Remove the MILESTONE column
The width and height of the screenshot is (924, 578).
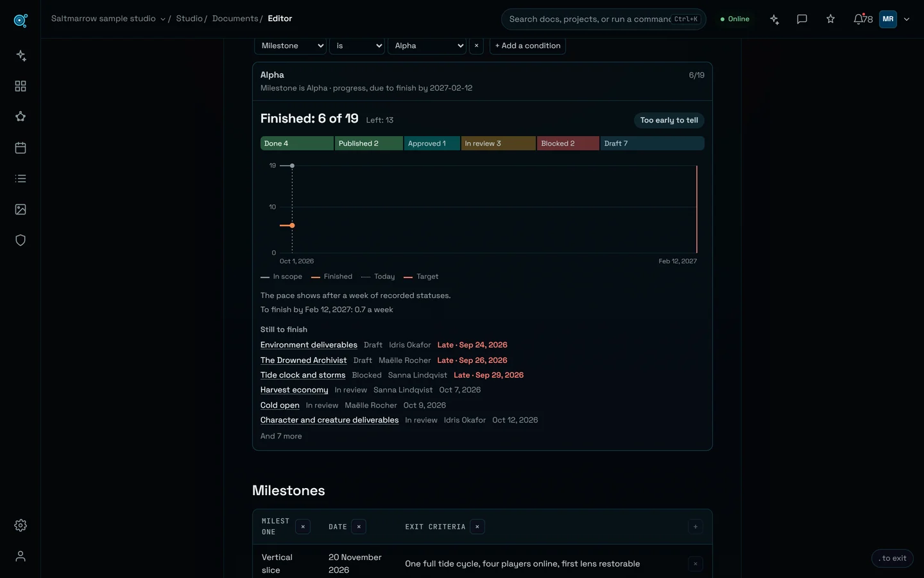(x=303, y=527)
